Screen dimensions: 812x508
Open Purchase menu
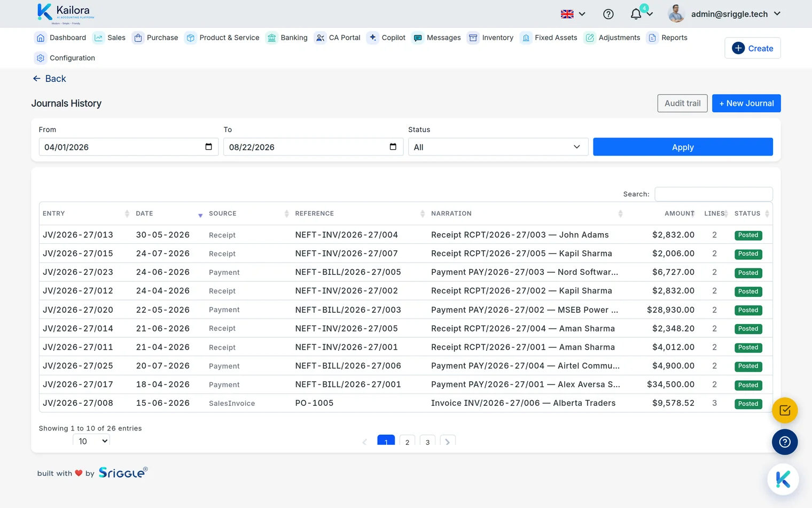click(155, 38)
